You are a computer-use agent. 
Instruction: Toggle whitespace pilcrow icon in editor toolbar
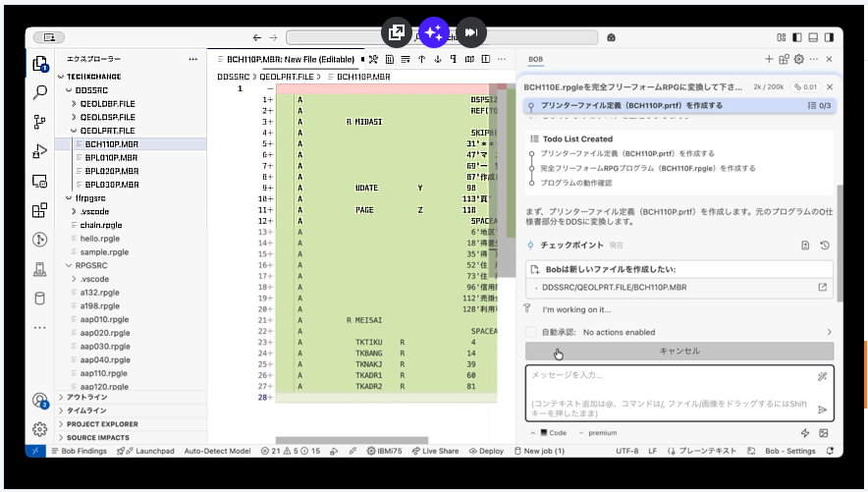[454, 59]
